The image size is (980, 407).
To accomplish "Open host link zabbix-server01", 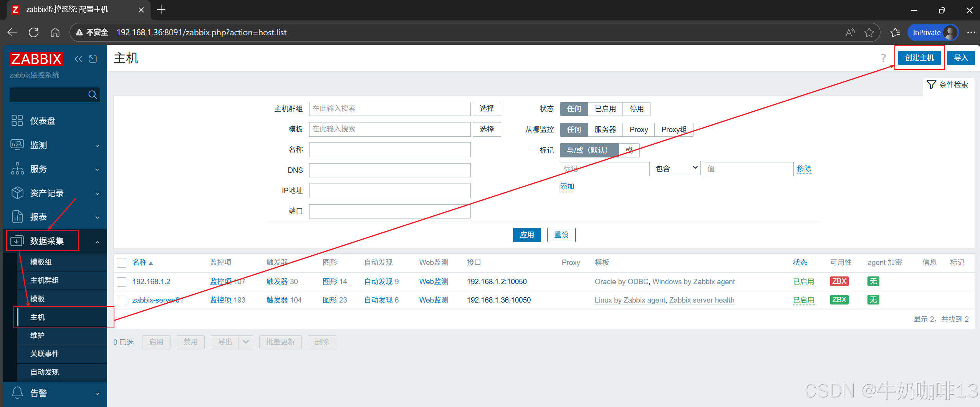I will coord(157,300).
